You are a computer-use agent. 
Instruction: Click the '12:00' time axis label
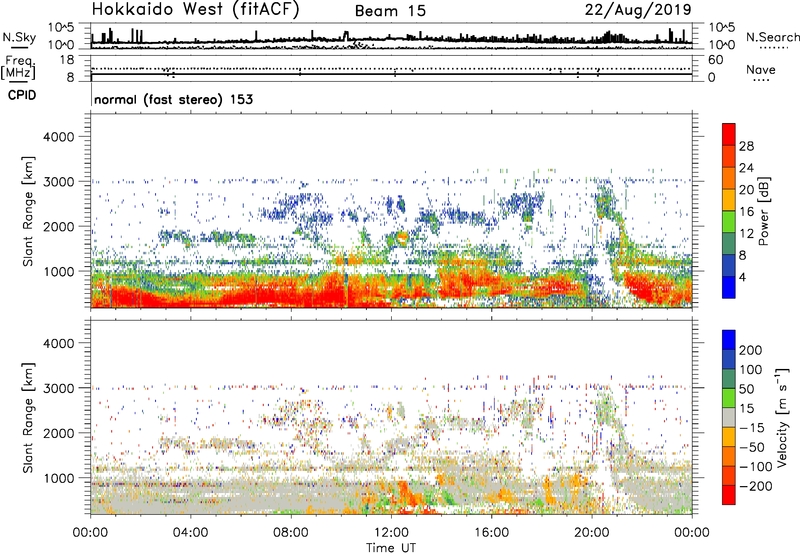point(391,533)
